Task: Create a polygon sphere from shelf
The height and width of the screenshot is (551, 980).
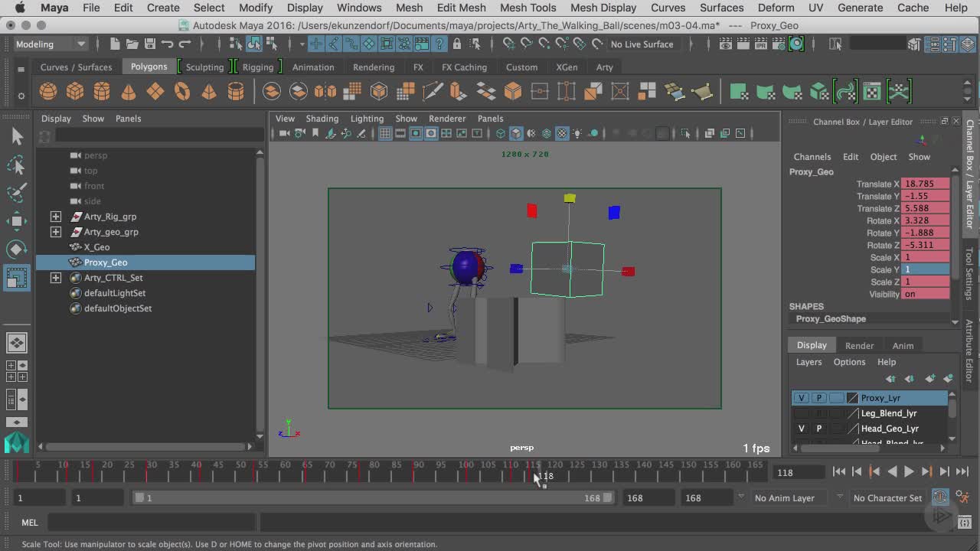Action: pos(48,92)
